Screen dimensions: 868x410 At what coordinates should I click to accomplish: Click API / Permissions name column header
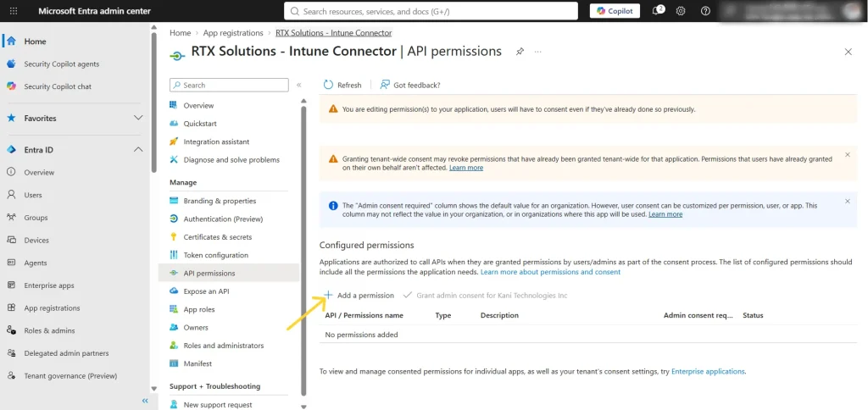364,315
